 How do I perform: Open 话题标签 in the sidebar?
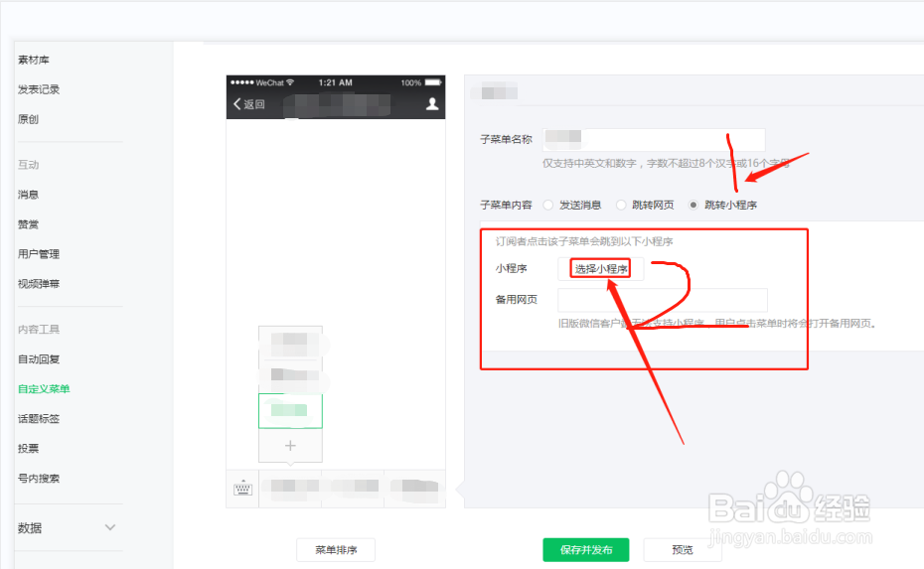[39, 419]
